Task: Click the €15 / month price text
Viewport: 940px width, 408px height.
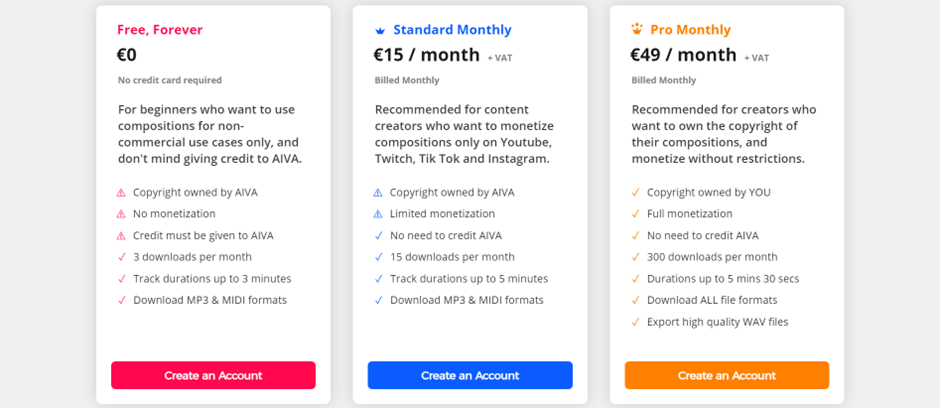Action: click(427, 55)
